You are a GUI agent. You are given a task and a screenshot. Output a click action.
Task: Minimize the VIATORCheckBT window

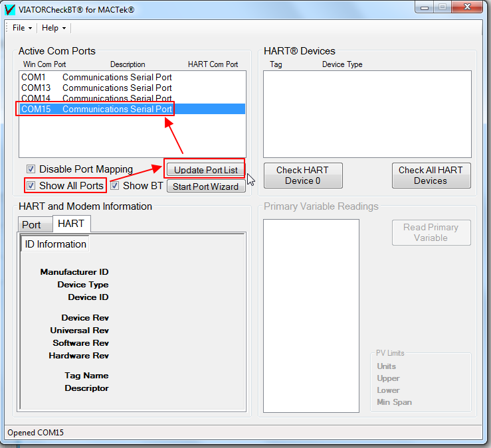(x=425, y=7)
